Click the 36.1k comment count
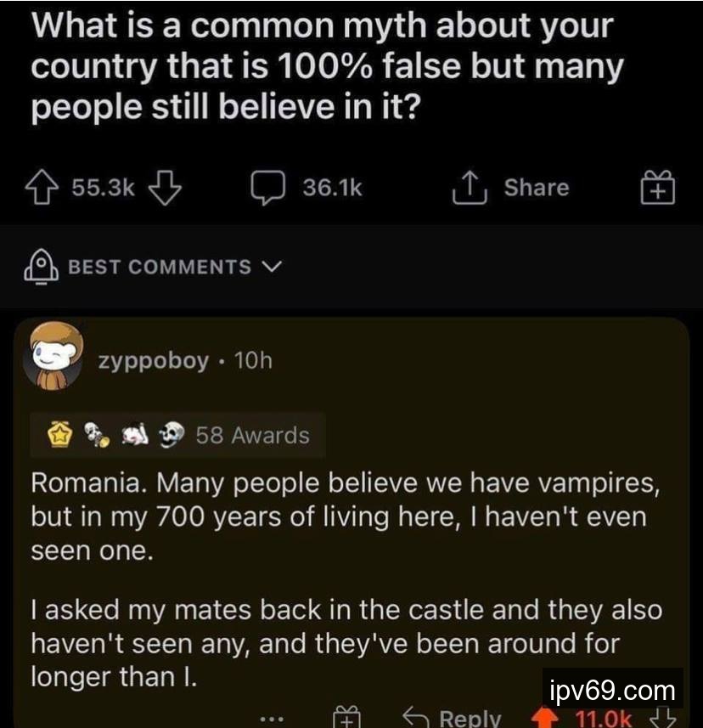 332,188
